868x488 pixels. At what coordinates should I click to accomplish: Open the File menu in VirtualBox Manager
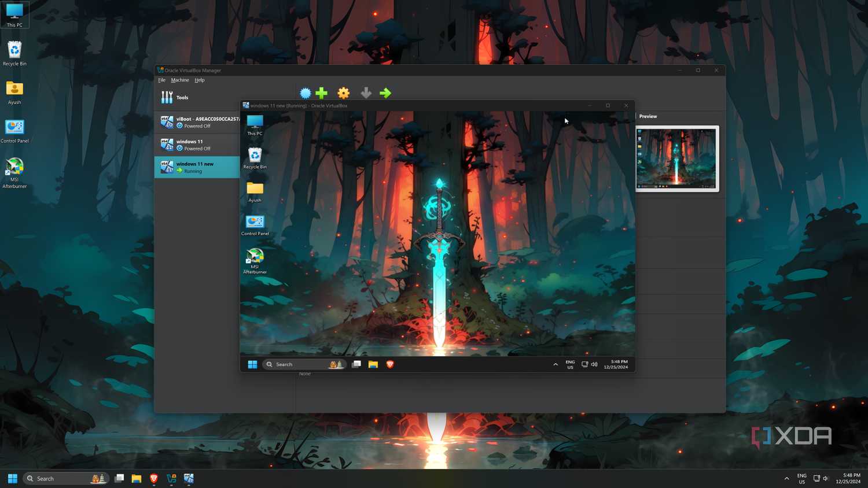[x=162, y=80]
